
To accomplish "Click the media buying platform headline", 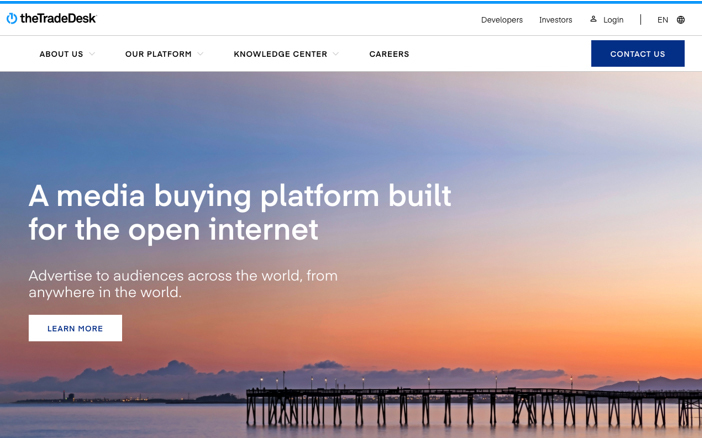I will tap(240, 212).
